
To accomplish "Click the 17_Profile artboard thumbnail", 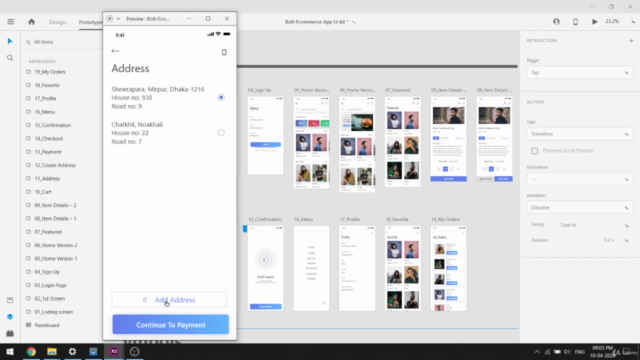I will click(x=357, y=268).
